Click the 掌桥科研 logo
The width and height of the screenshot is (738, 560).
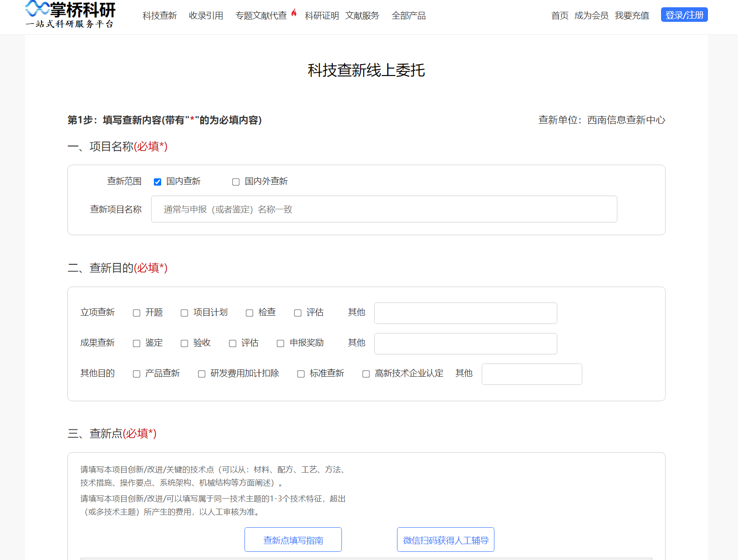[x=70, y=15]
